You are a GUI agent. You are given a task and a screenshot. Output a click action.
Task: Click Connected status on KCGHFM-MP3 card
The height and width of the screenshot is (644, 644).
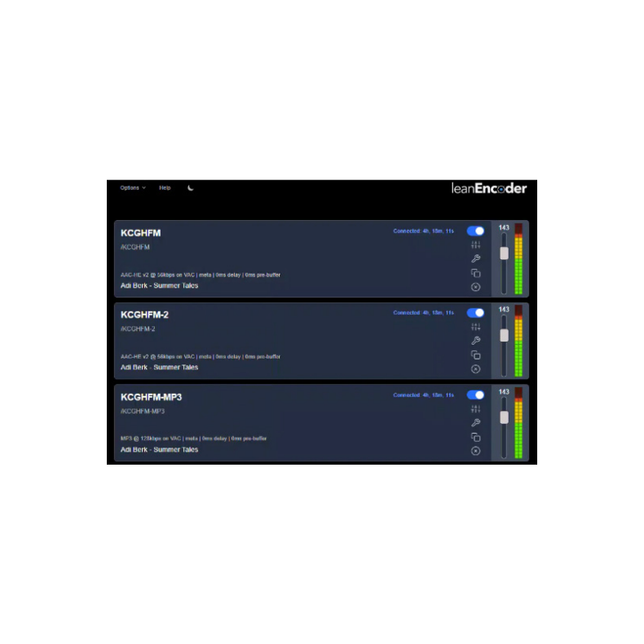tap(423, 395)
